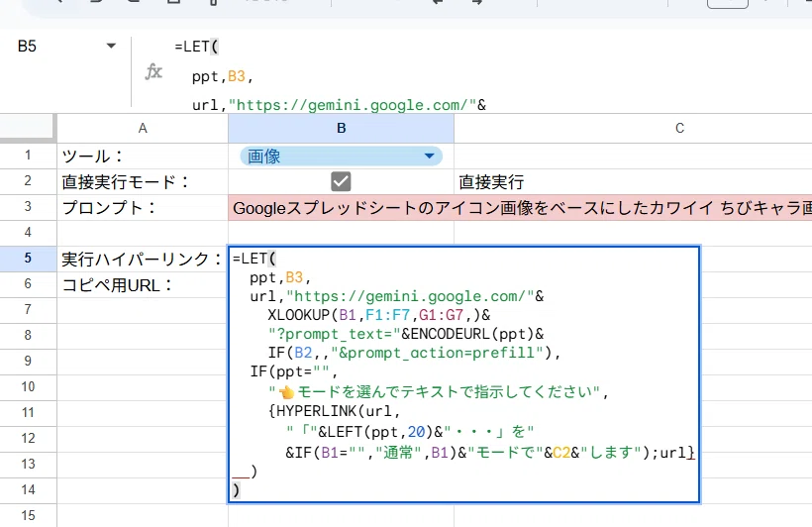Click the "&prompt_action=prefill" string
The image size is (812, 527).
click(438, 354)
